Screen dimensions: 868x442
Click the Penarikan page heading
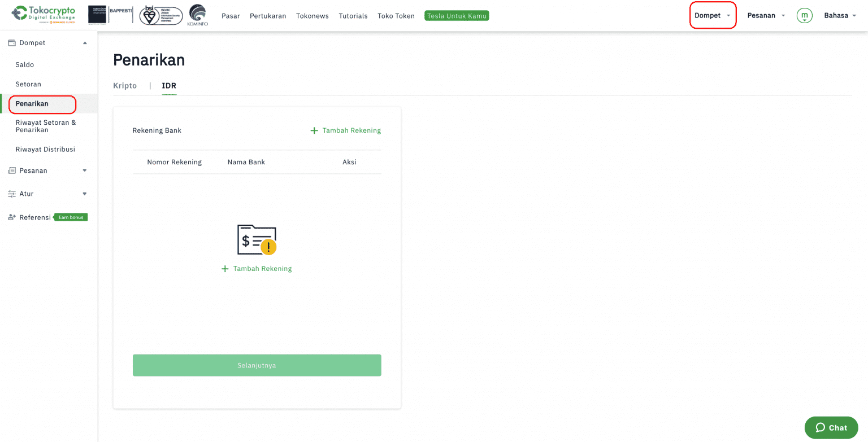click(149, 60)
